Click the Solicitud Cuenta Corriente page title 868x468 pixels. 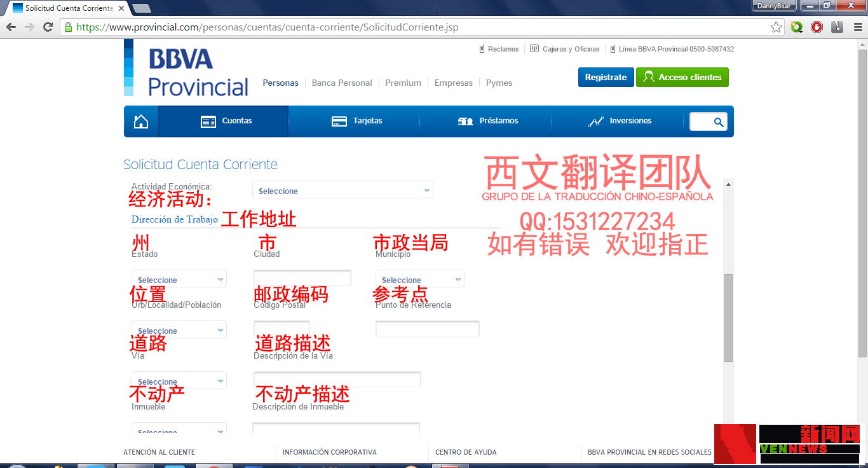[x=200, y=165]
